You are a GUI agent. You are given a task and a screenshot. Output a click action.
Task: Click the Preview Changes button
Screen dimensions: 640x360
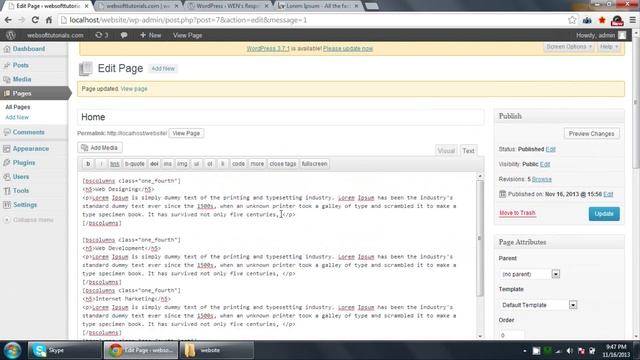pyautogui.click(x=591, y=134)
